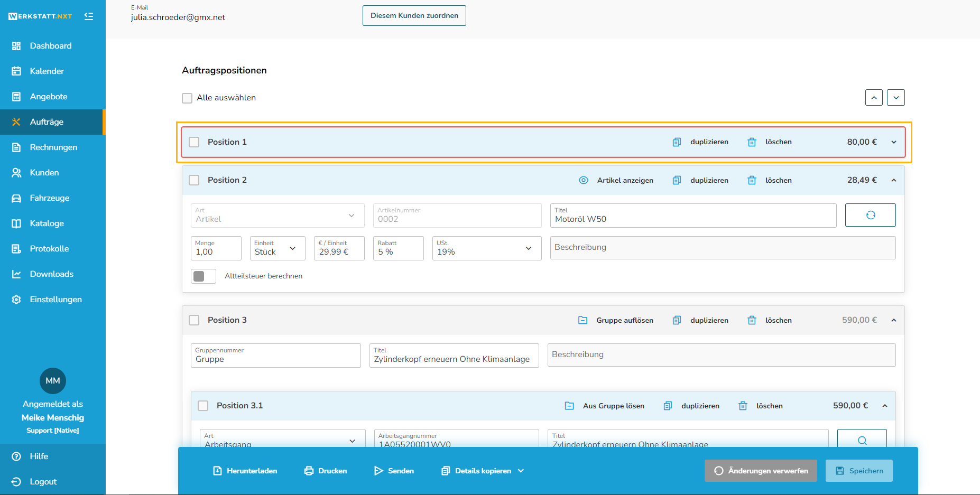Image resolution: width=980 pixels, height=495 pixels.
Task: Collapse all positions with up-arrow button
Action: tap(874, 98)
